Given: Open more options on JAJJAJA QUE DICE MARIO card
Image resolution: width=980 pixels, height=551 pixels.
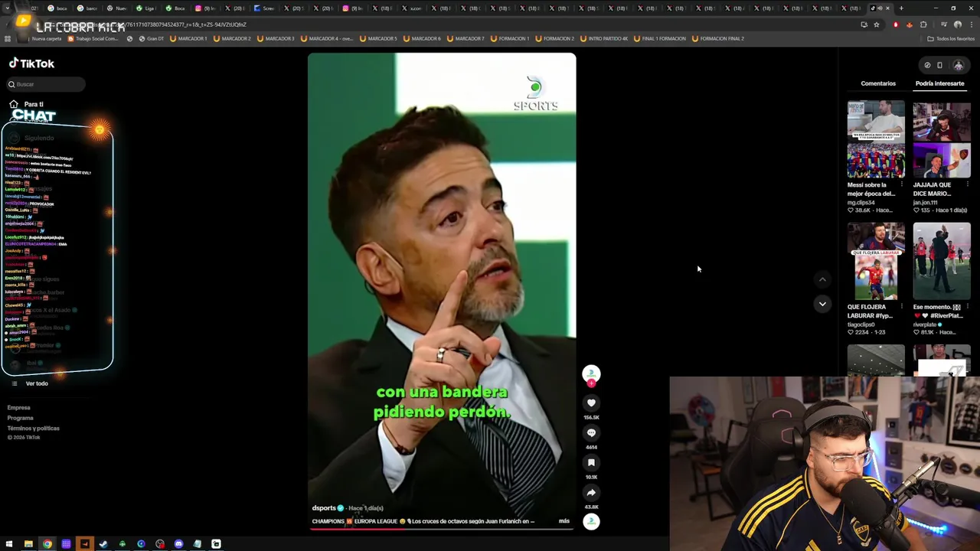Looking at the screenshot, I should (968, 184).
